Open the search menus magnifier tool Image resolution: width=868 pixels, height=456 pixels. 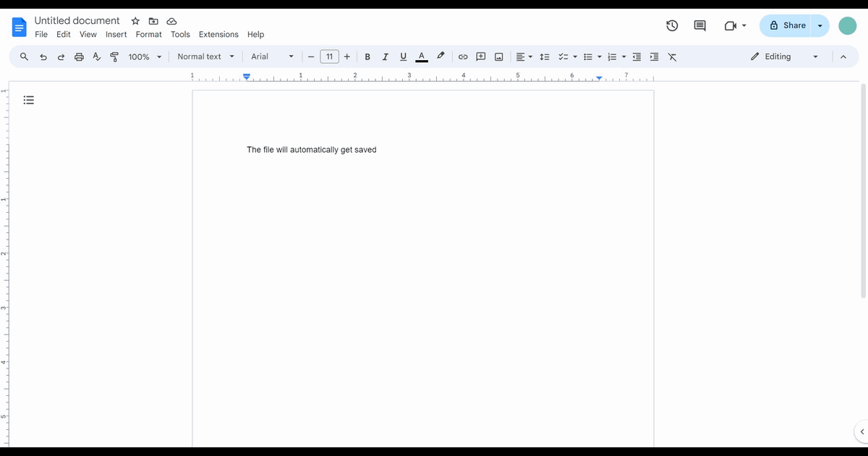[x=24, y=56]
